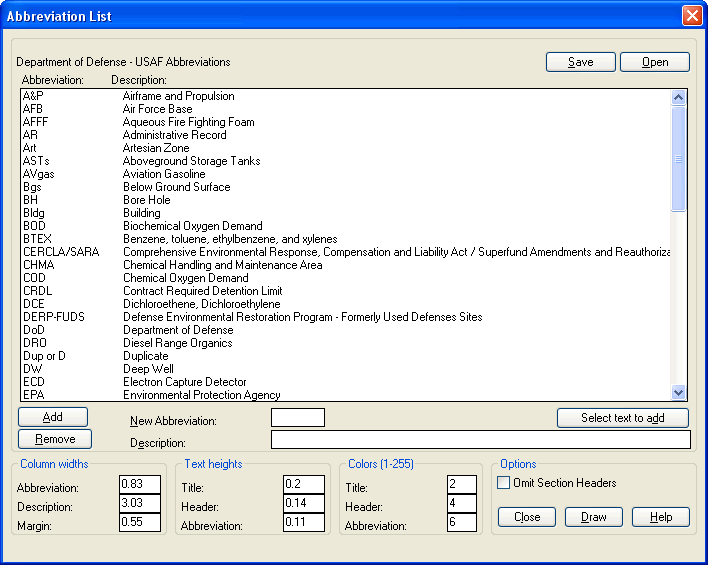Select the BTEX row
This screenshot has width=708, height=565.
(346, 239)
